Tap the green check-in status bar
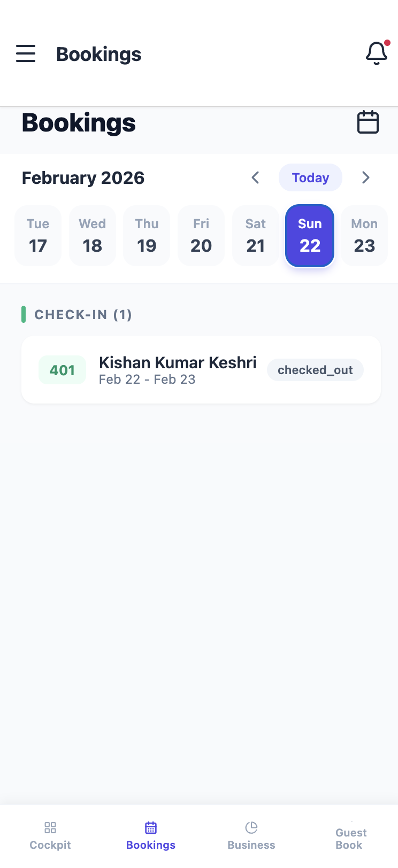 tap(24, 315)
